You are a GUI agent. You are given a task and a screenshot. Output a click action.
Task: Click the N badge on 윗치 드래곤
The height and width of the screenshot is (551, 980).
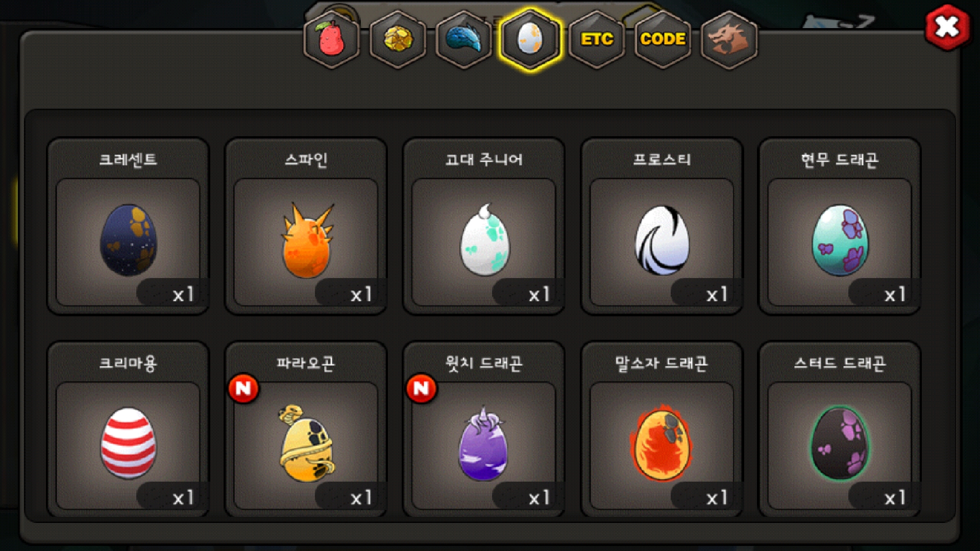pyautogui.click(x=421, y=389)
